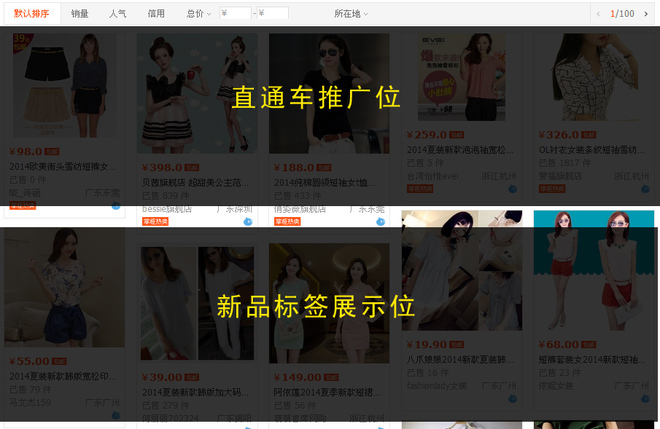Click the blue chat icon for 赞福旗舰店
The image size is (660, 429).
pyautogui.click(x=645, y=189)
